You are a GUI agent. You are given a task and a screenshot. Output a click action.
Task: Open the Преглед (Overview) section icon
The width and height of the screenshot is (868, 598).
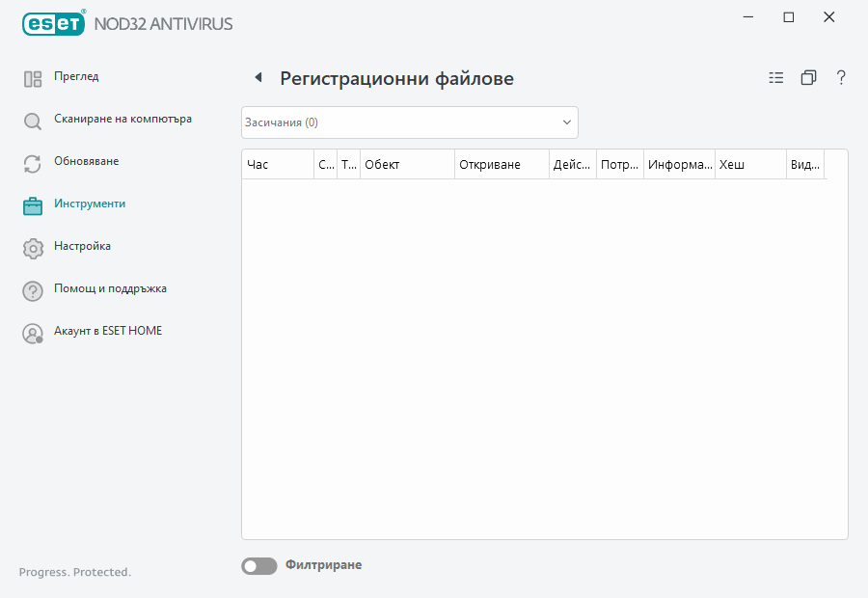32,77
